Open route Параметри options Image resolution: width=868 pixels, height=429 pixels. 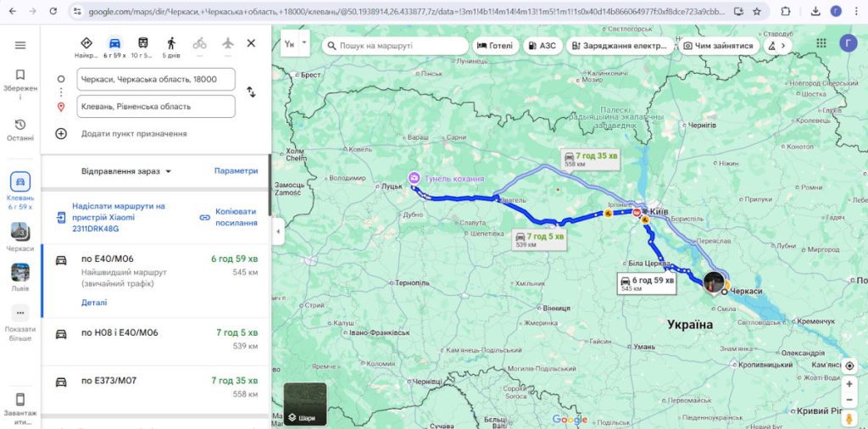[x=236, y=171]
